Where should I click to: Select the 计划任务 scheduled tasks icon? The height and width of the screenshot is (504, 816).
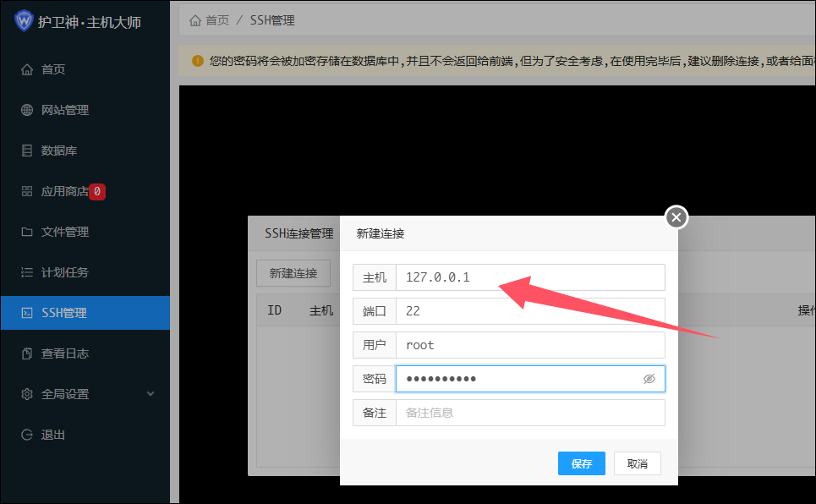(26, 271)
